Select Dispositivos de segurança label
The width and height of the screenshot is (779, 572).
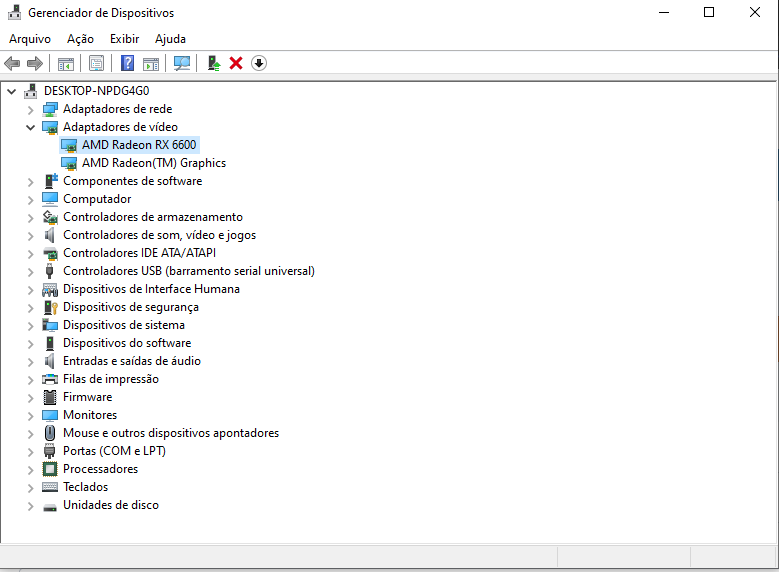(131, 307)
